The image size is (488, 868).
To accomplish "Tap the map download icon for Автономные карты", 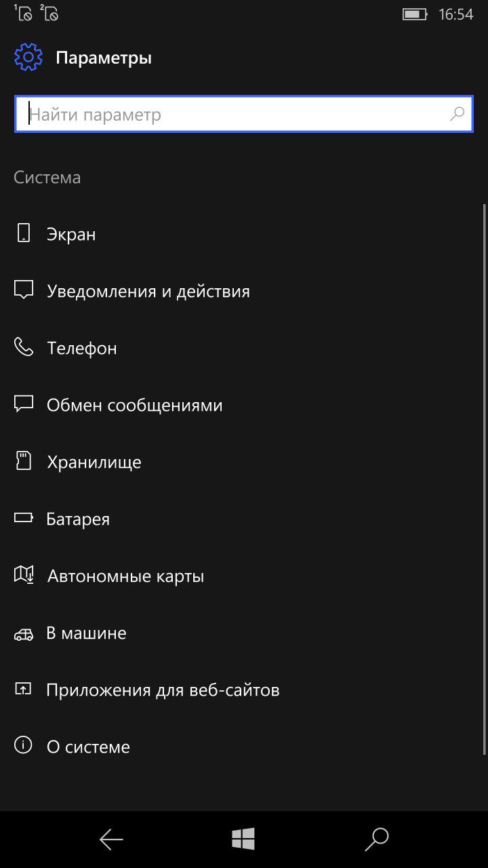I will pos(24,575).
